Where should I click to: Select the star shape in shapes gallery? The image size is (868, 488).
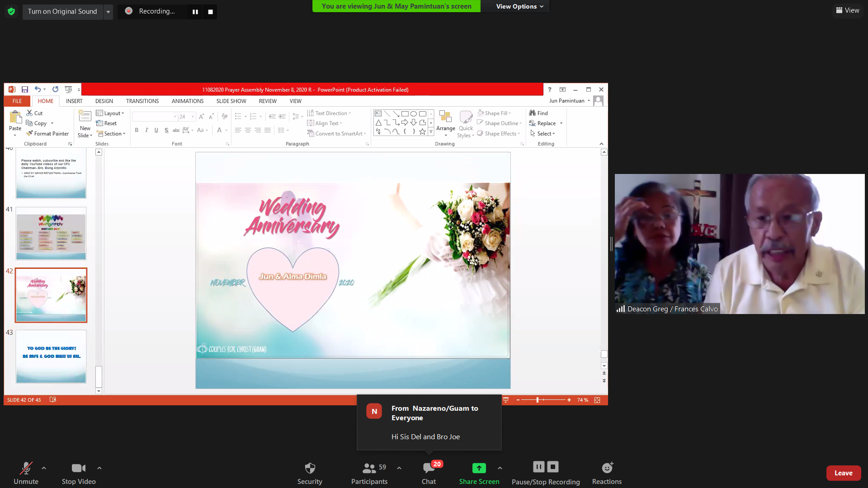422,131
